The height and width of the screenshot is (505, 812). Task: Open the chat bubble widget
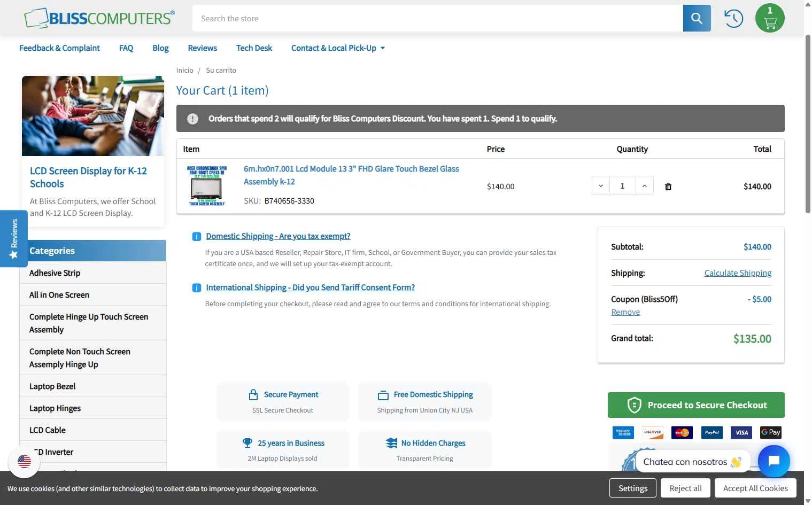pyautogui.click(x=774, y=461)
